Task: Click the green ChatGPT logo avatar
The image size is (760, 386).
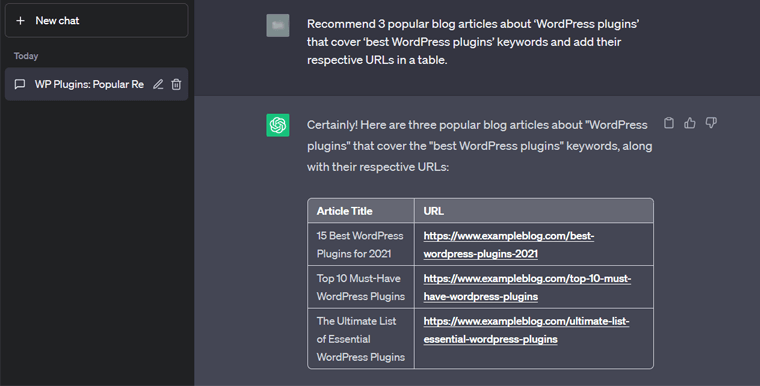Action: [278, 125]
